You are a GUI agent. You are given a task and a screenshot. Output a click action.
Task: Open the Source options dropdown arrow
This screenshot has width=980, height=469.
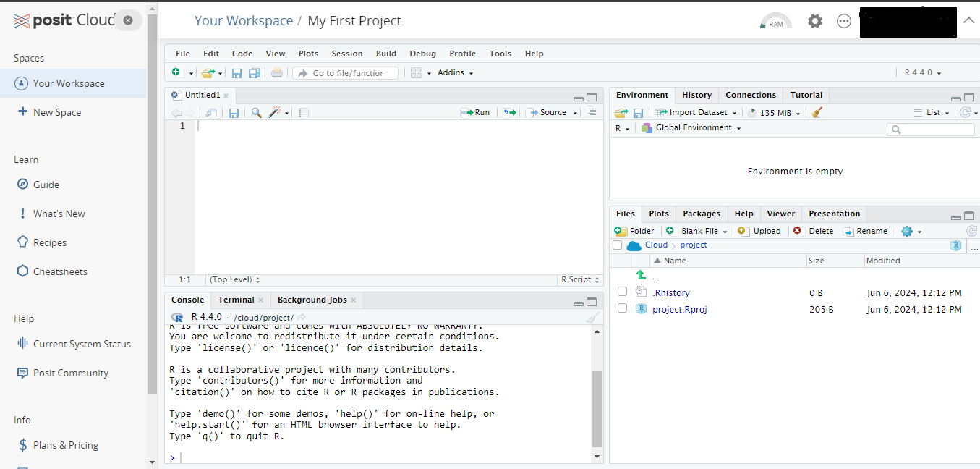point(576,113)
